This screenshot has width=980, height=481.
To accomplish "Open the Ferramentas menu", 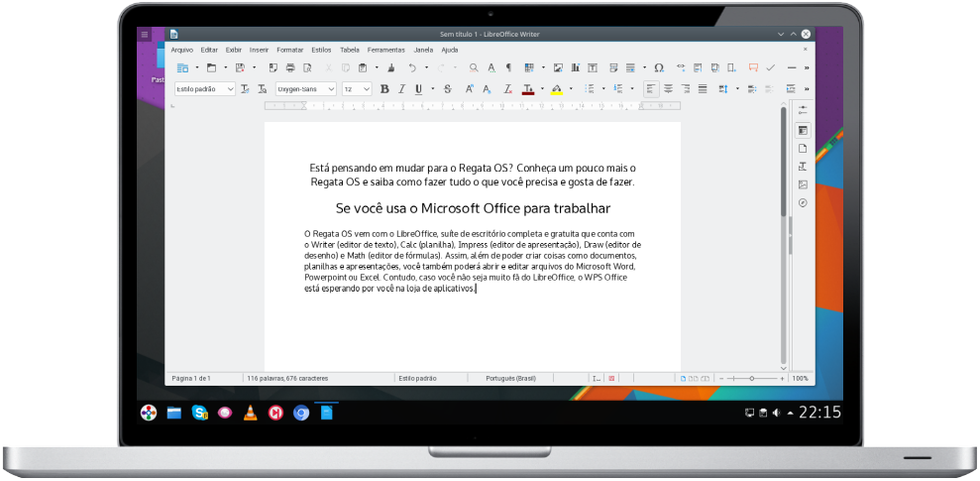I will tap(386, 50).
